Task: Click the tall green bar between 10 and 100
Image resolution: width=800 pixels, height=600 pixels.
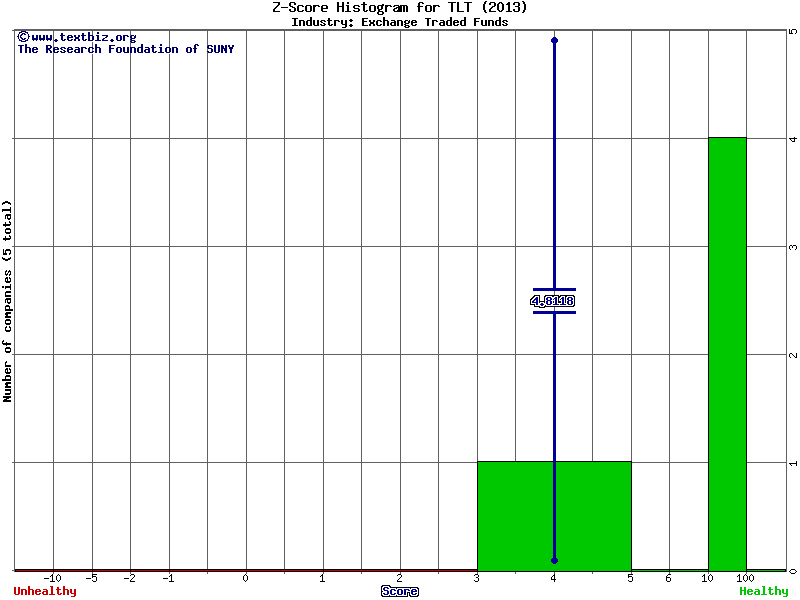Action: click(x=728, y=354)
